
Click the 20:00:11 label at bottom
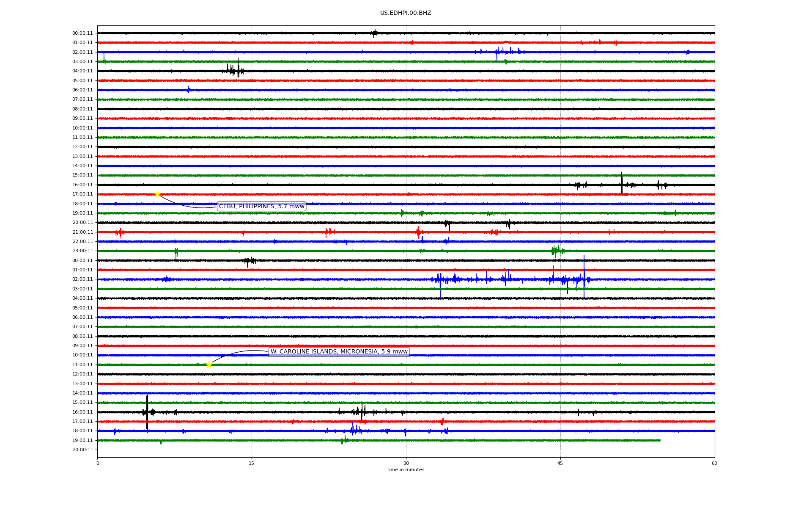(82, 450)
